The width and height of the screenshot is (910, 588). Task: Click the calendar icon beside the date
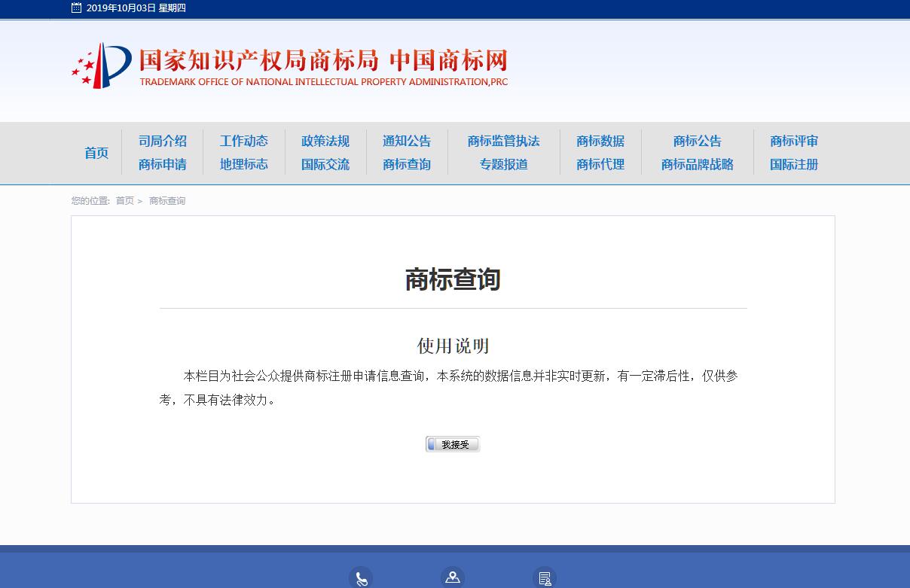[76, 8]
